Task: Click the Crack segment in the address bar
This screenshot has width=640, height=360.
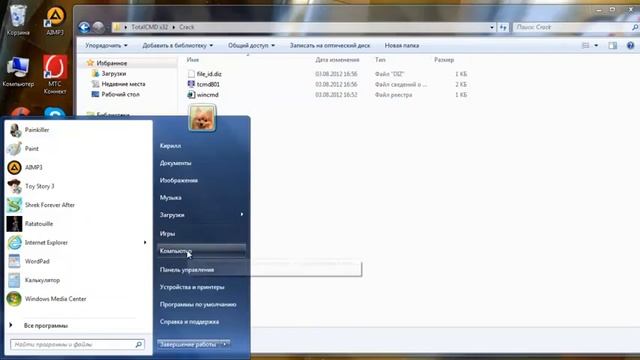Action: click(187, 27)
